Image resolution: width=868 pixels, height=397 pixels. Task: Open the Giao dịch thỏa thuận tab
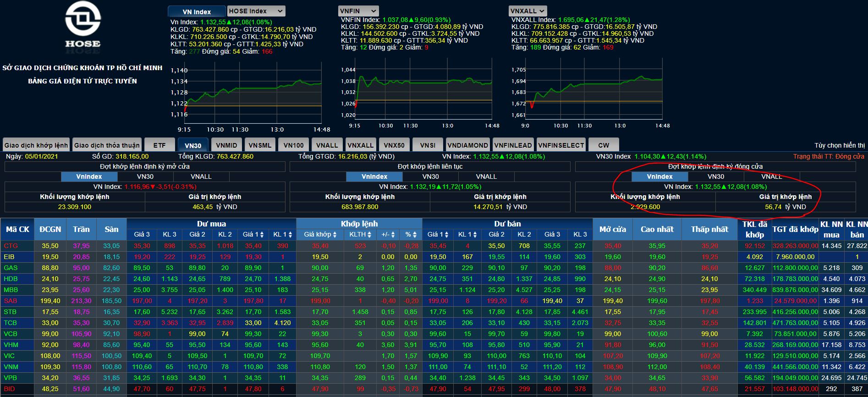pos(107,145)
